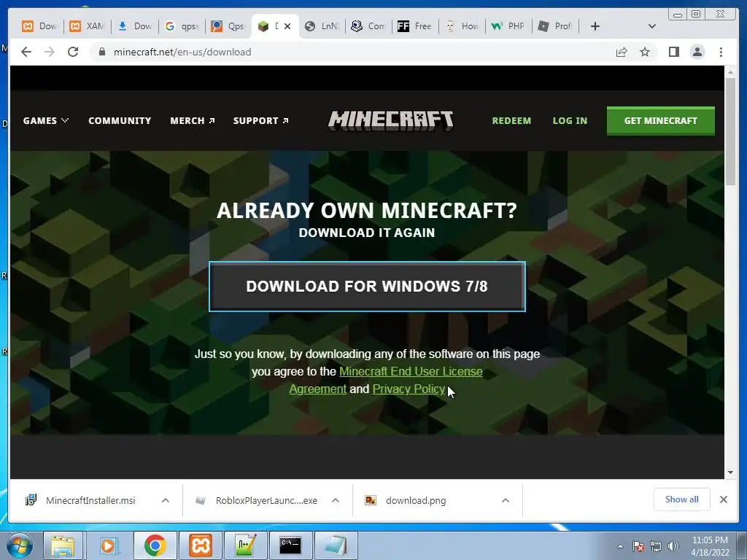The height and width of the screenshot is (560, 747).
Task: Click the page vertical scrollbar thumb
Action: coord(730,131)
